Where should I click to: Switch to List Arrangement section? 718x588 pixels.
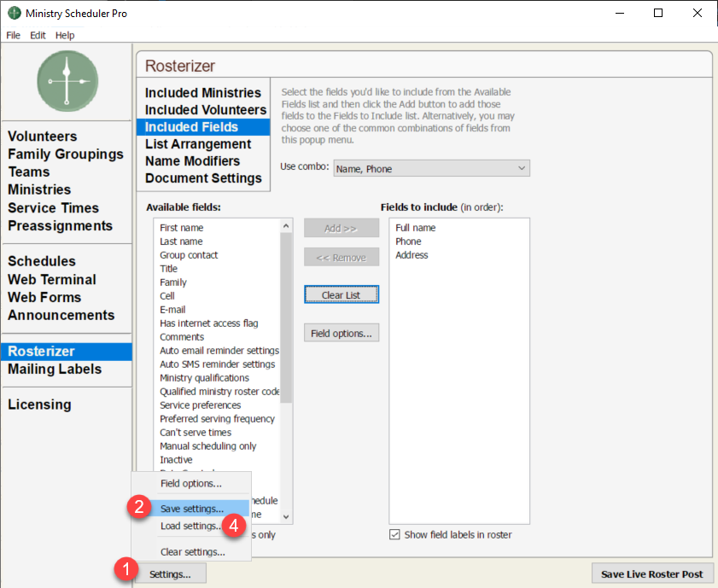(x=198, y=144)
